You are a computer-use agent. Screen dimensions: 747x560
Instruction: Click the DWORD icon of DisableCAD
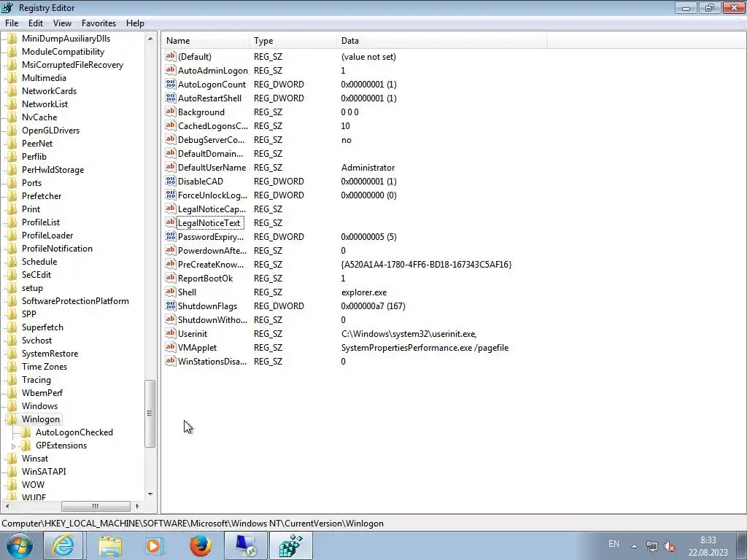pos(171,181)
